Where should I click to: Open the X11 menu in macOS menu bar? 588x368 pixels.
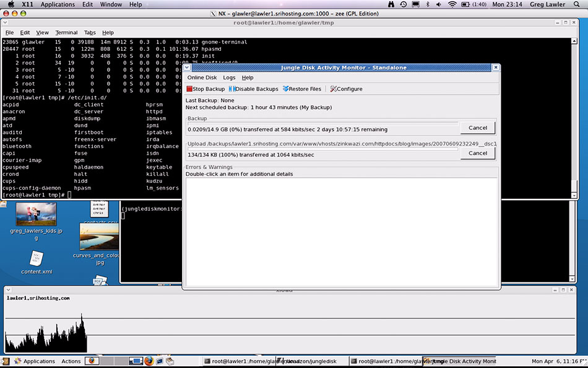coord(27,4)
